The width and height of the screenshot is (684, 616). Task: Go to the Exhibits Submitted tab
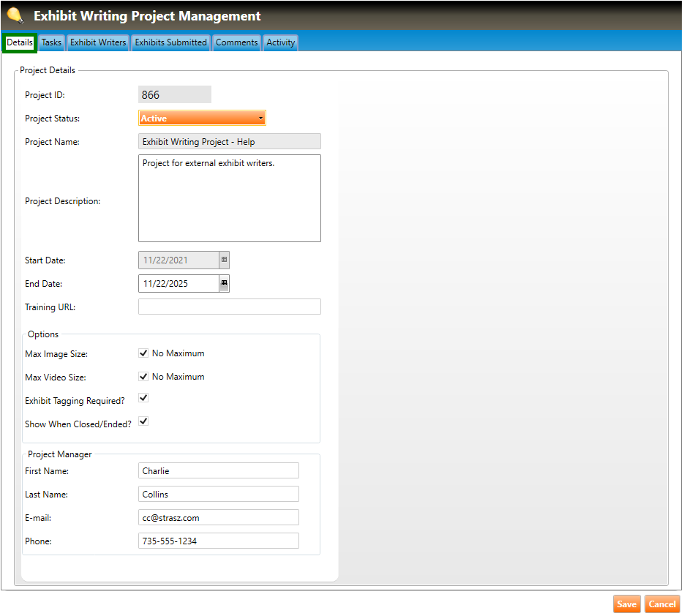pos(170,42)
